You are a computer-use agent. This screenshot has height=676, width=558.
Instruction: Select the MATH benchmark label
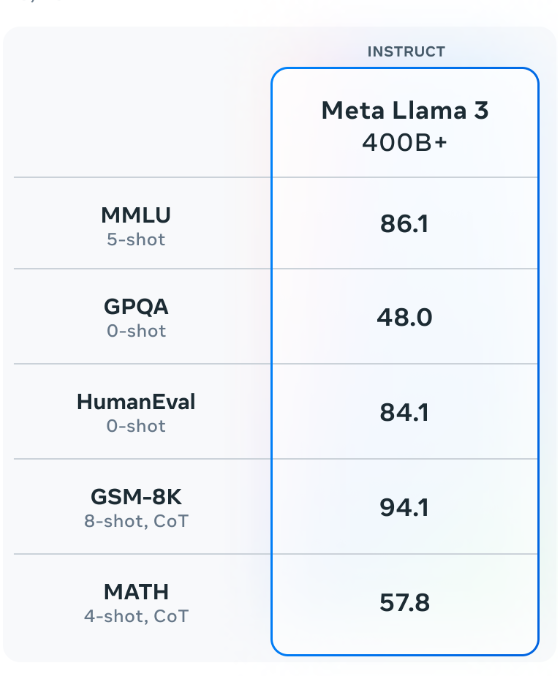tap(136, 592)
